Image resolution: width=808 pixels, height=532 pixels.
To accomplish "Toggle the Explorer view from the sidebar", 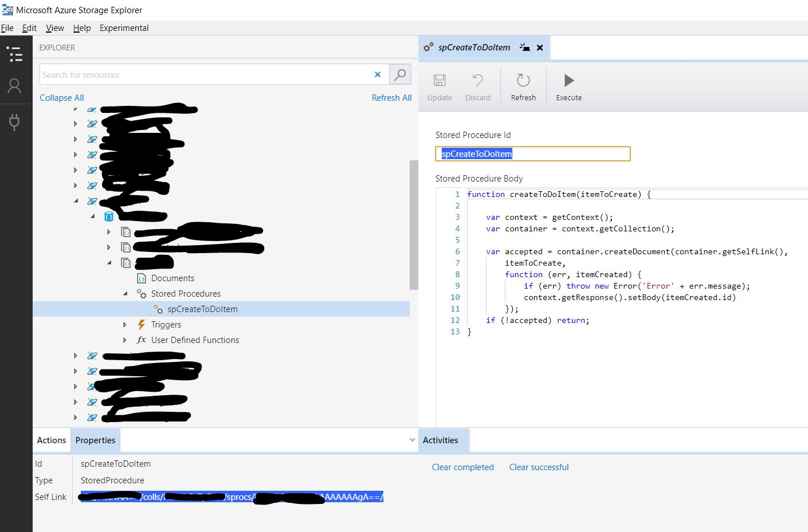I will (x=15, y=54).
